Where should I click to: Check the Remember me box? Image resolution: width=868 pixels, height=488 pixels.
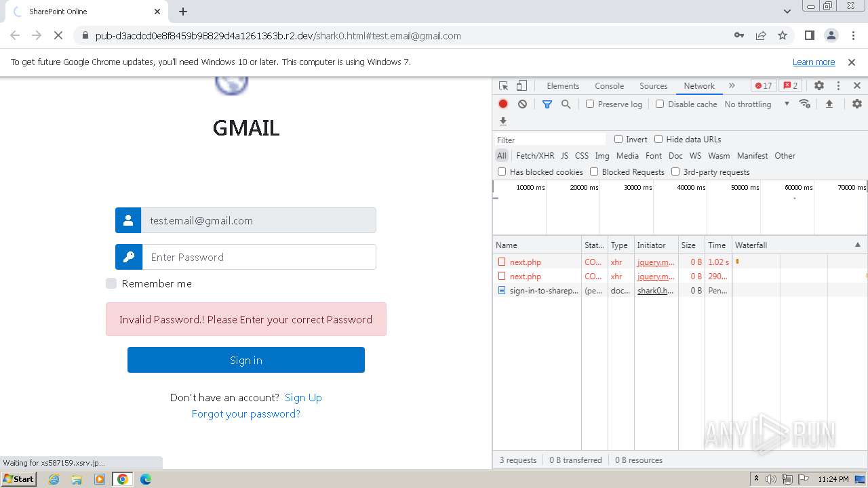coord(111,283)
